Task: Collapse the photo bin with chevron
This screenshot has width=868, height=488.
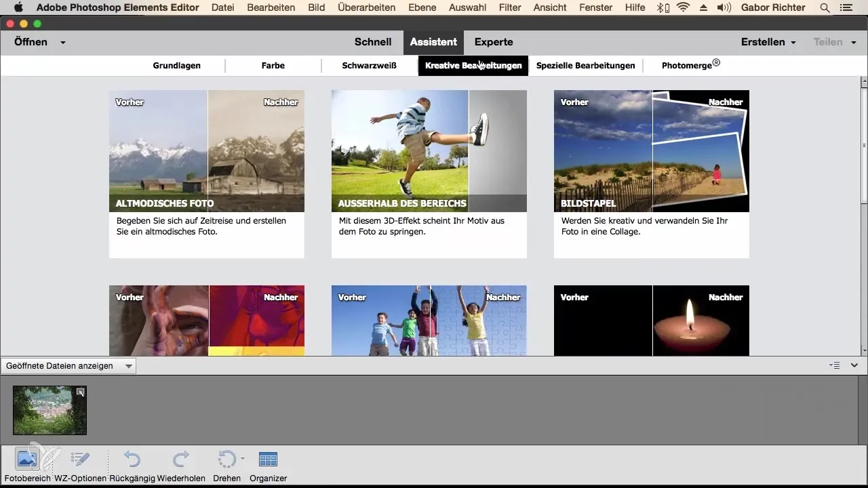Action: (x=854, y=365)
